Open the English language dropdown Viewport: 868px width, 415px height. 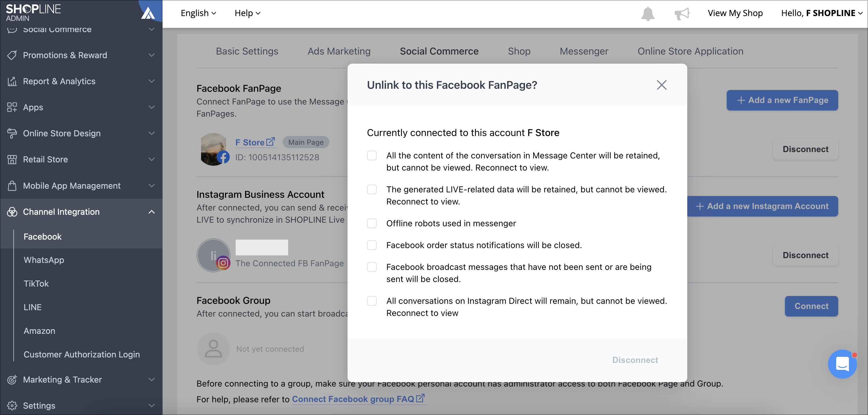pyautogui.click(x=198, y=13)
